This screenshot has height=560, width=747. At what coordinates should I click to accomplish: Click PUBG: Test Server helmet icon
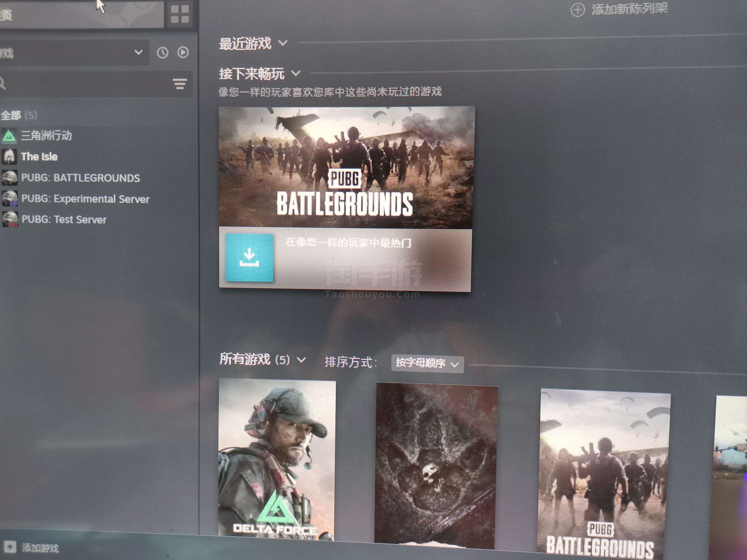[x=10, y=220]
